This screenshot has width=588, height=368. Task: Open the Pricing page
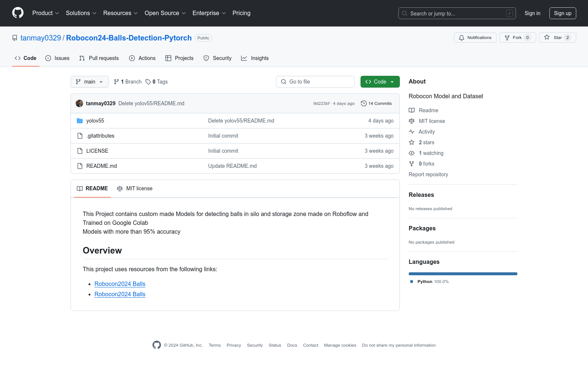(x=241, y=13)
